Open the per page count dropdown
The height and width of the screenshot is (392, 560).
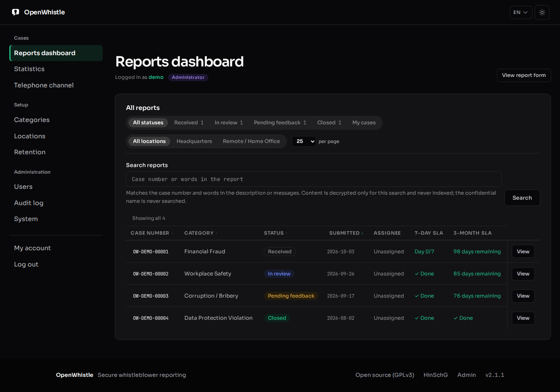click(x=304, y=141)
